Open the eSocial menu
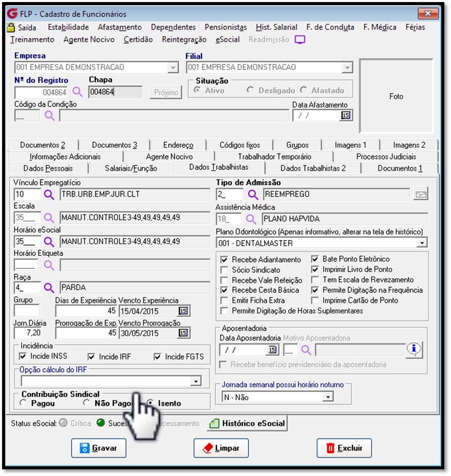The height and width of the screenshot is (476, 451). (x=227, y=40)
